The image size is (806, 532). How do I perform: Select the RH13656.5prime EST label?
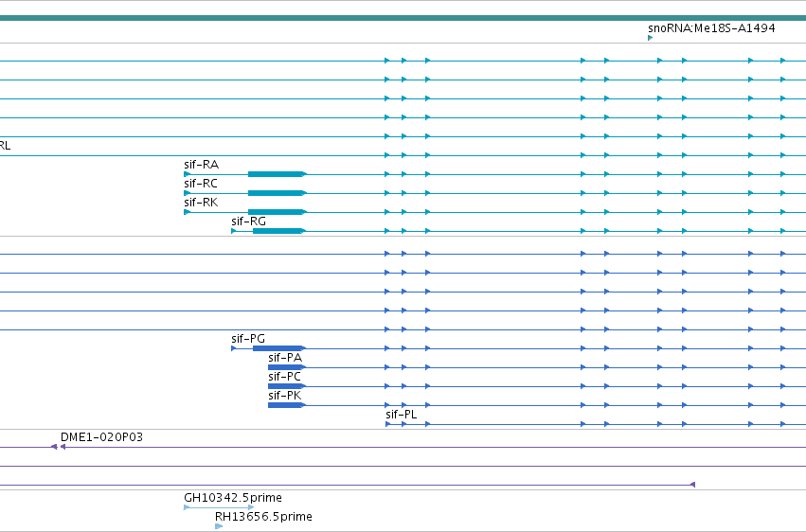(x=263, y=517)
